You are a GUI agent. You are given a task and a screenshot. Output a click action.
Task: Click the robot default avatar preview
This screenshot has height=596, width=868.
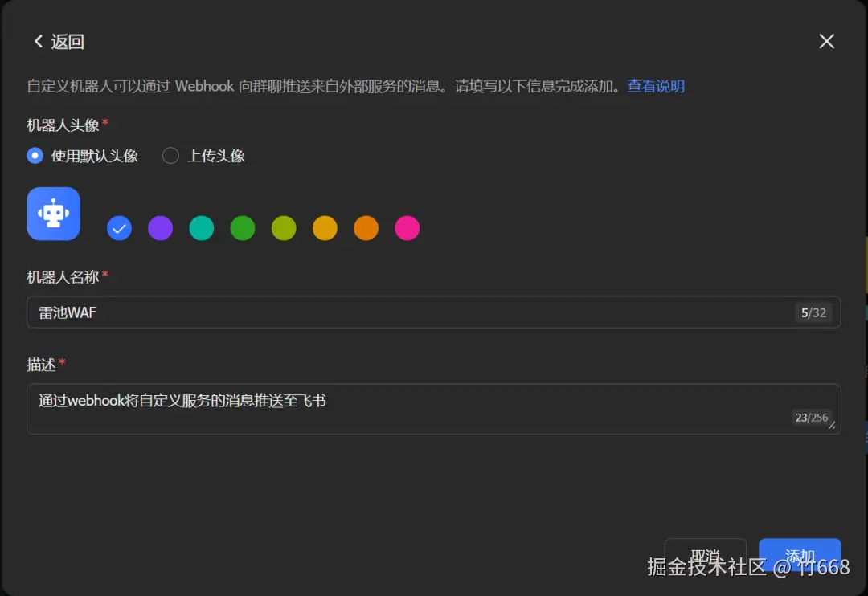click(53, 213)
